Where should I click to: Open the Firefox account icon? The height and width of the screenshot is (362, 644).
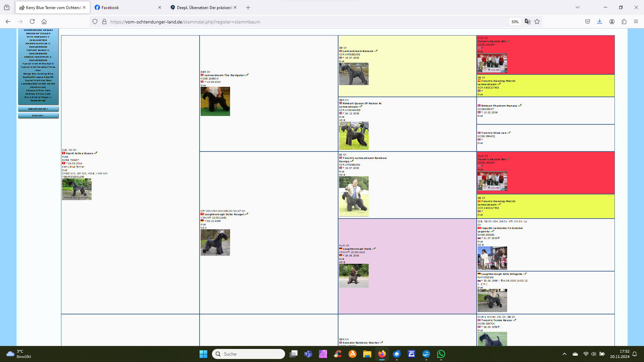[612, 22]
